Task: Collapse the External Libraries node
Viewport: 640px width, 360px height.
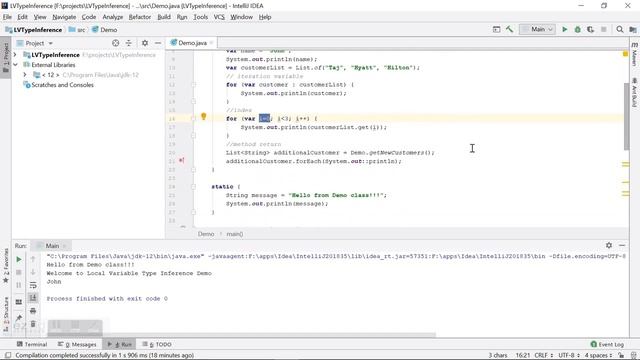Action: click(15, 65)
